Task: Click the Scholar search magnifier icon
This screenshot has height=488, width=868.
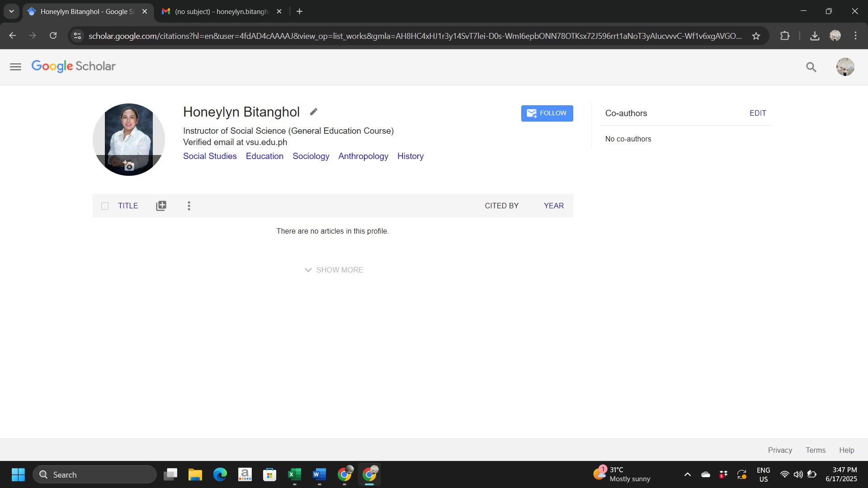Action: [x=811, y=67]
